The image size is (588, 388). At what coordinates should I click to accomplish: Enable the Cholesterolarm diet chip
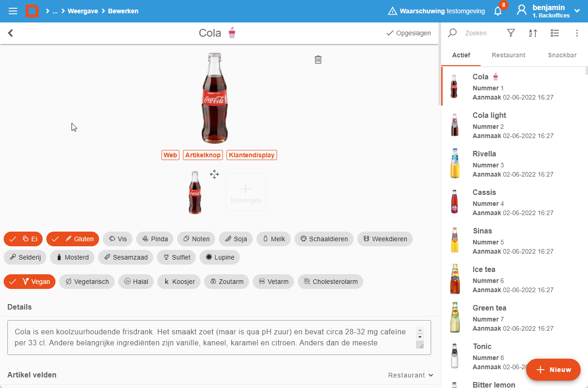point(330,282)
